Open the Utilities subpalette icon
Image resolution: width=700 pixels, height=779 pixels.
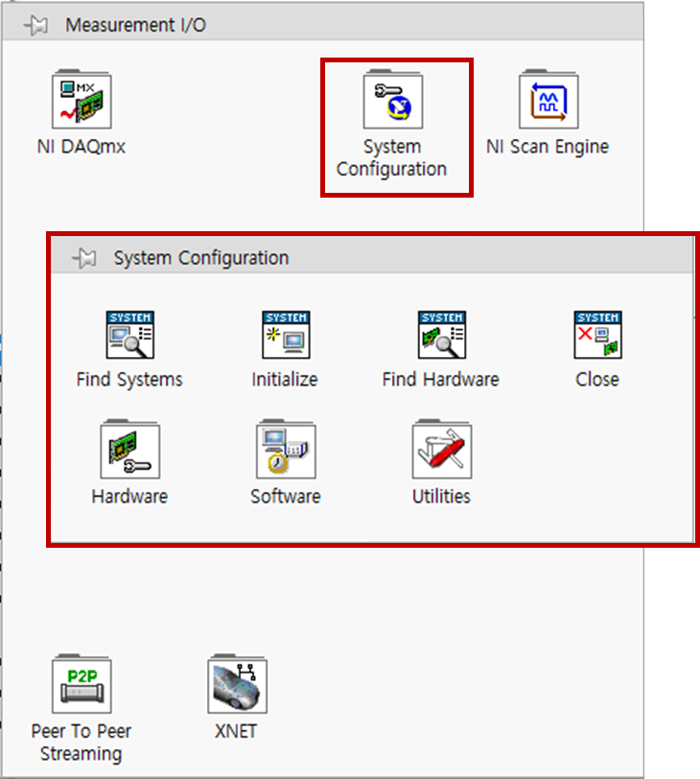(442, 449)
